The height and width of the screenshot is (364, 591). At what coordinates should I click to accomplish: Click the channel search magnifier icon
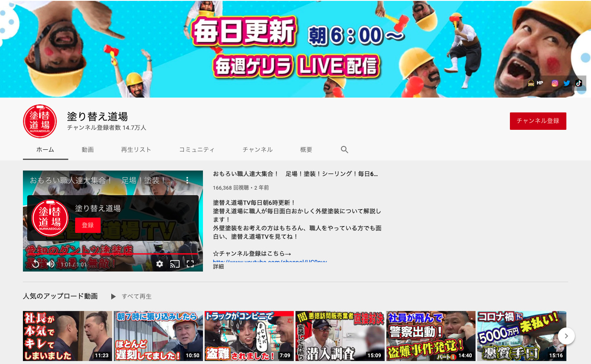click(x=344, y=149)
